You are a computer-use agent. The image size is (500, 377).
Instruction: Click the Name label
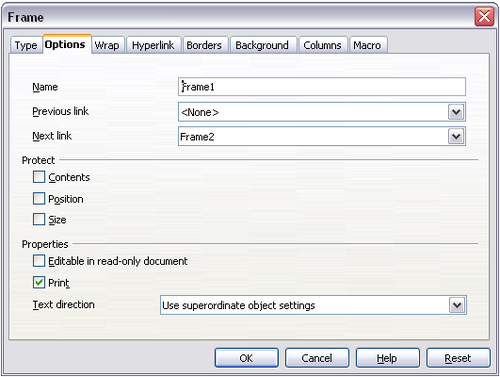[x=45, y=87]
